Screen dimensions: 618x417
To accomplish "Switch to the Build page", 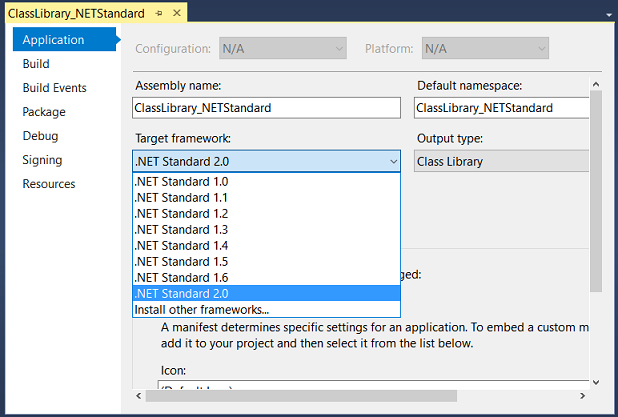I will pos(36,64).
